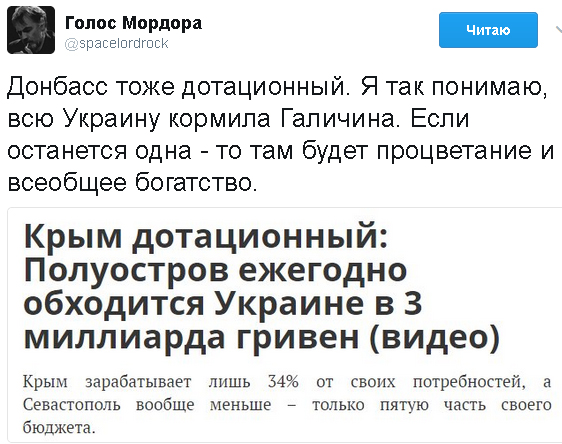Open the headline Крым дотационный
The image size is (562, 444).
(x=206, y=237)
